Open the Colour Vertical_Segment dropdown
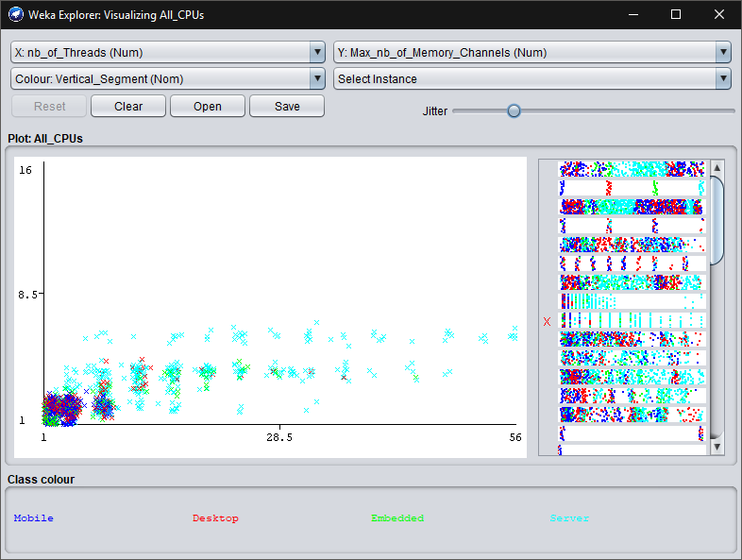 [x=167, y=78]
